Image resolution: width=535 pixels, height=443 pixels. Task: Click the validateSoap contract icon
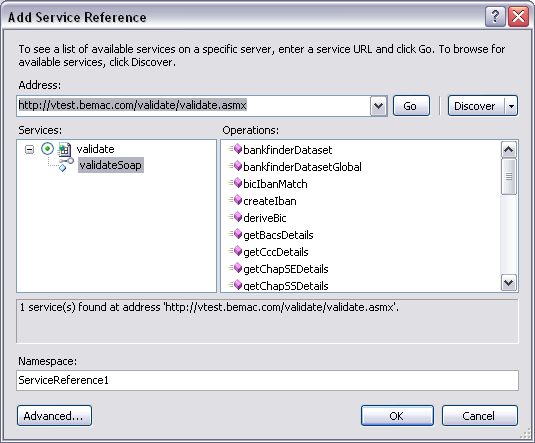[x=66, y=165]
